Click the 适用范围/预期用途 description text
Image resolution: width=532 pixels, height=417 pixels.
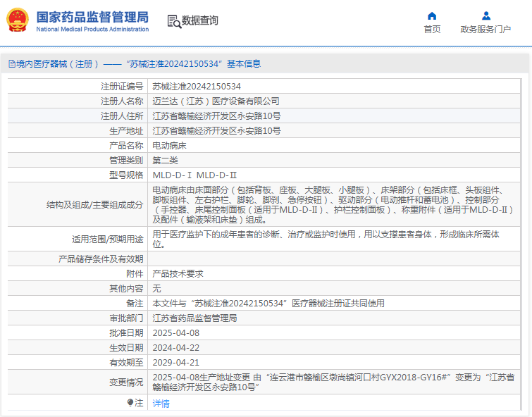click(x=326, y=239)
